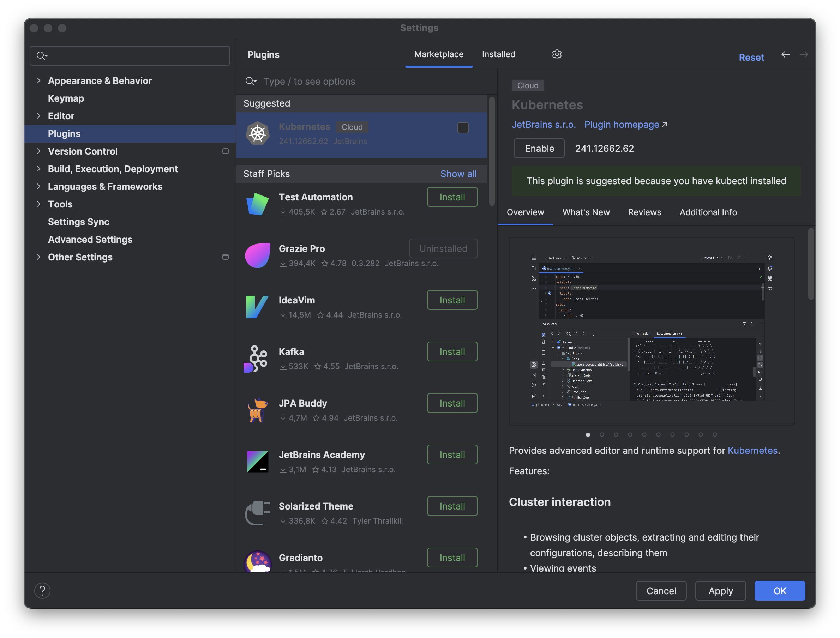Show all Staff Picks
Image resolution: width=840 pixels, height=638 pixels.
click(x=458, y=174)
